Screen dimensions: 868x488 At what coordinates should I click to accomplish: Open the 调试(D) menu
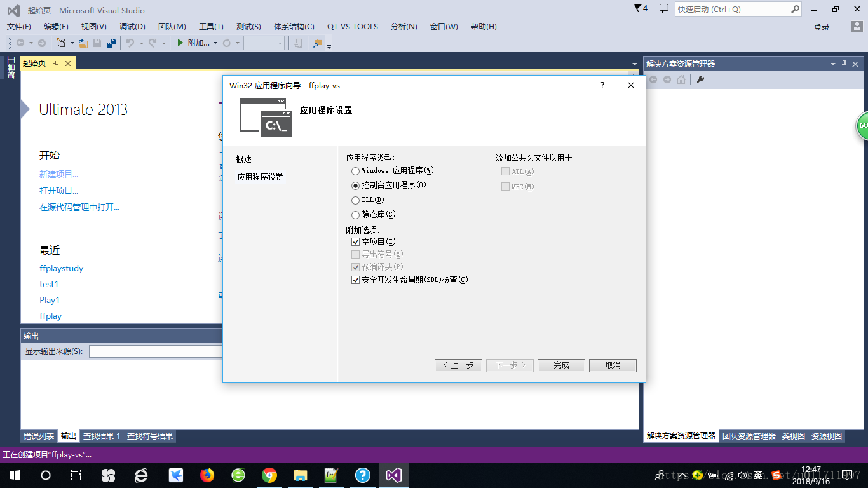coord(132,27)
